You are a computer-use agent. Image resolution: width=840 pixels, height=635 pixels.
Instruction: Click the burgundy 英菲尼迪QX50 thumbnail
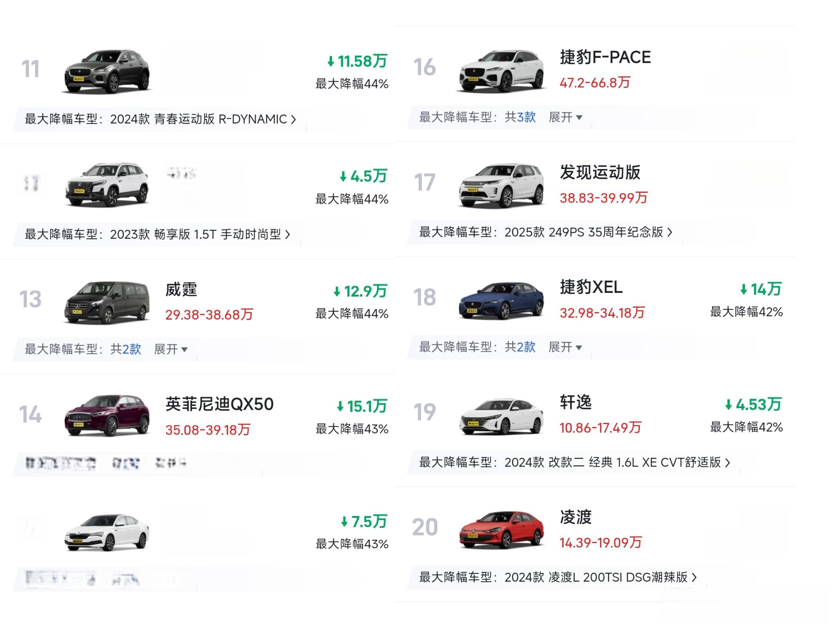pos(107,415)
